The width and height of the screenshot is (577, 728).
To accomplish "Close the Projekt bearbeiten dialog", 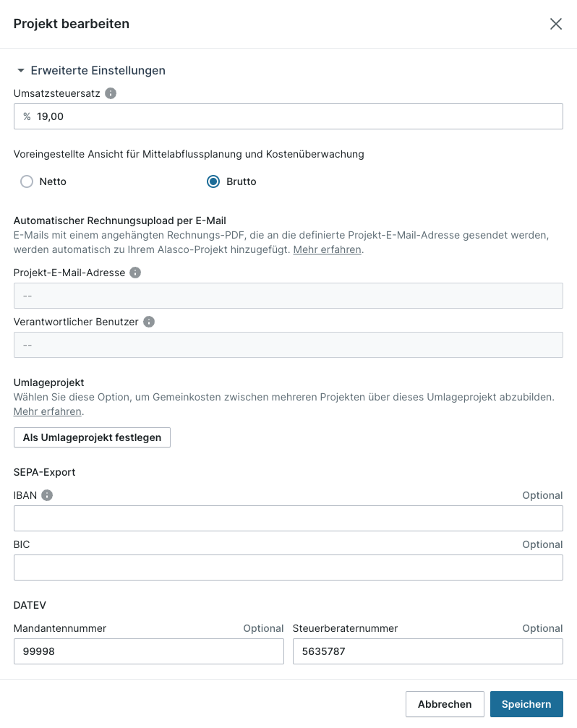I will pyautogui.click(x=555, y=24).
